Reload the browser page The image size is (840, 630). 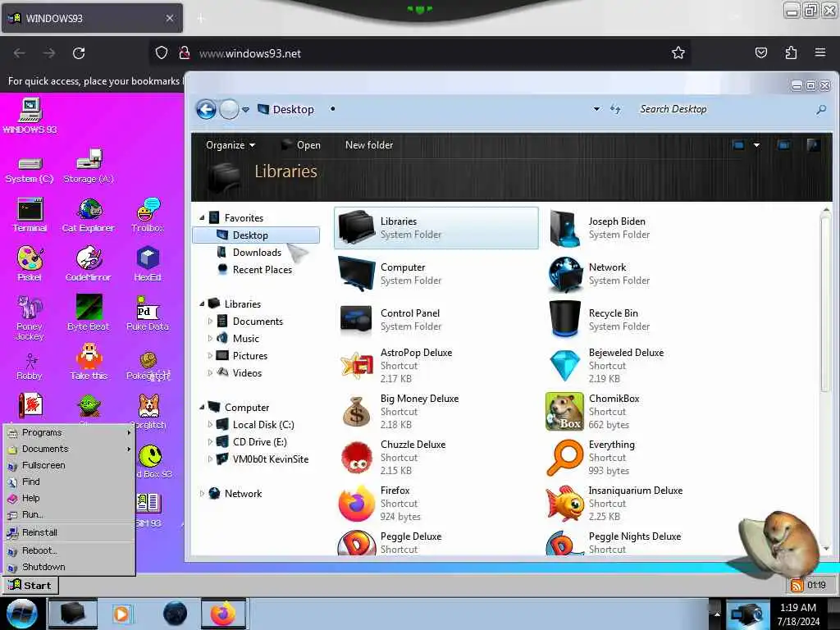(x=79, y=53)
